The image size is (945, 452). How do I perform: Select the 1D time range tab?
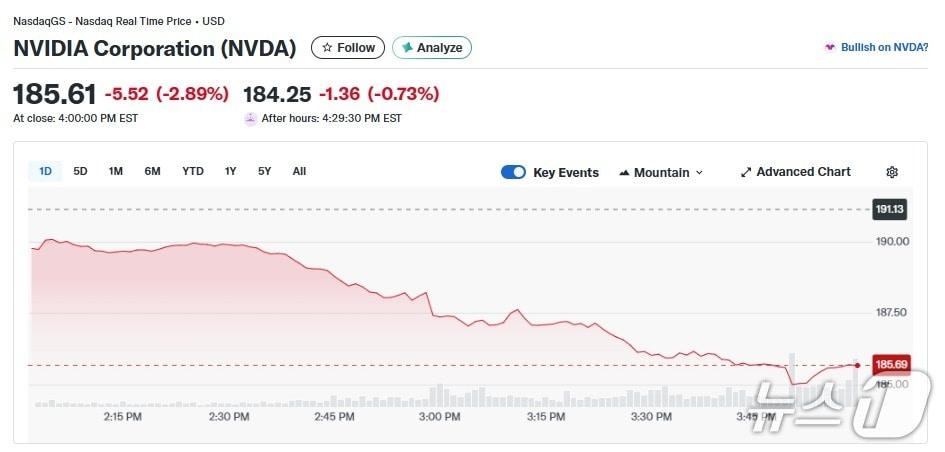click(45, 171)
